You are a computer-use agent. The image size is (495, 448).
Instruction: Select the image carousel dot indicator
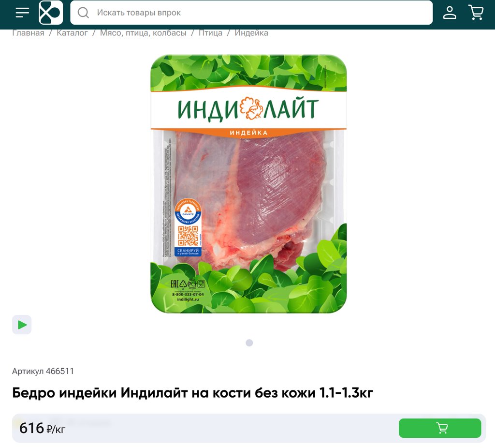click(x=249, y=343)
